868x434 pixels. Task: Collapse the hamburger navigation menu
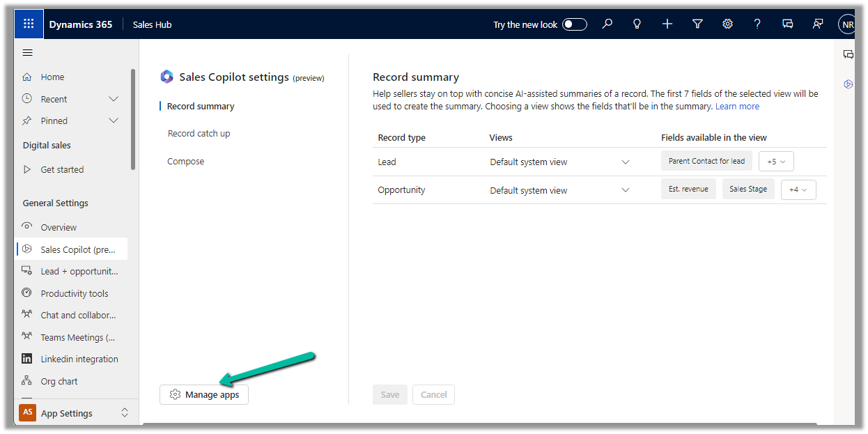point(28,53)
